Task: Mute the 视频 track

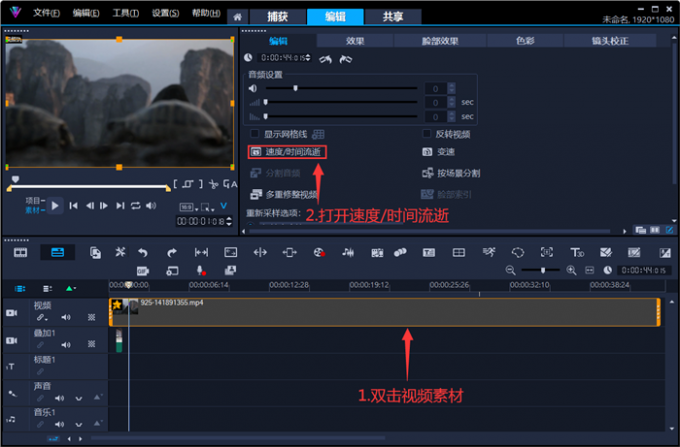Action: 65,317
